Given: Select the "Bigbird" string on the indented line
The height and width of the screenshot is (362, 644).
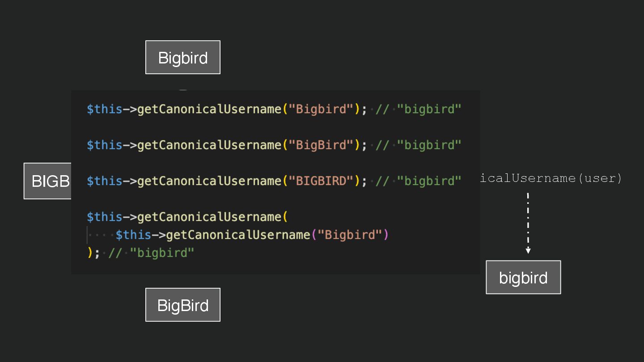Looking at the screenshot, I should 350,235.
